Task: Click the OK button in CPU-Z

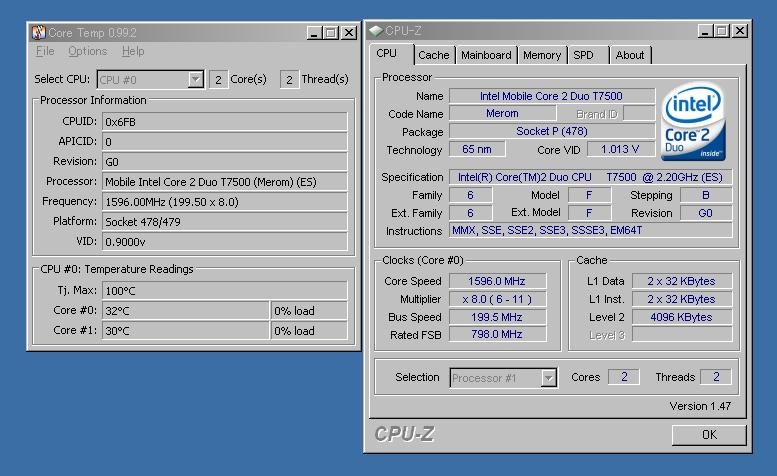Action: 709,434
